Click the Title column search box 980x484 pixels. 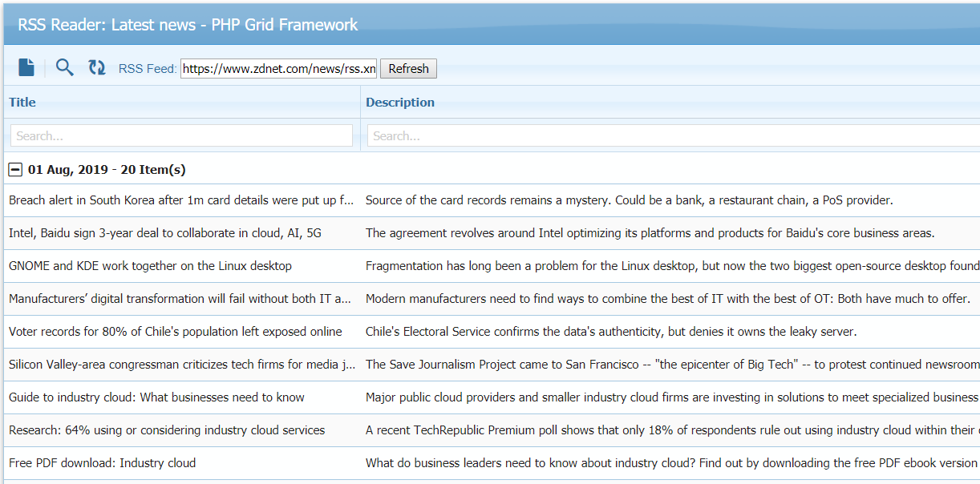point(181,136)
